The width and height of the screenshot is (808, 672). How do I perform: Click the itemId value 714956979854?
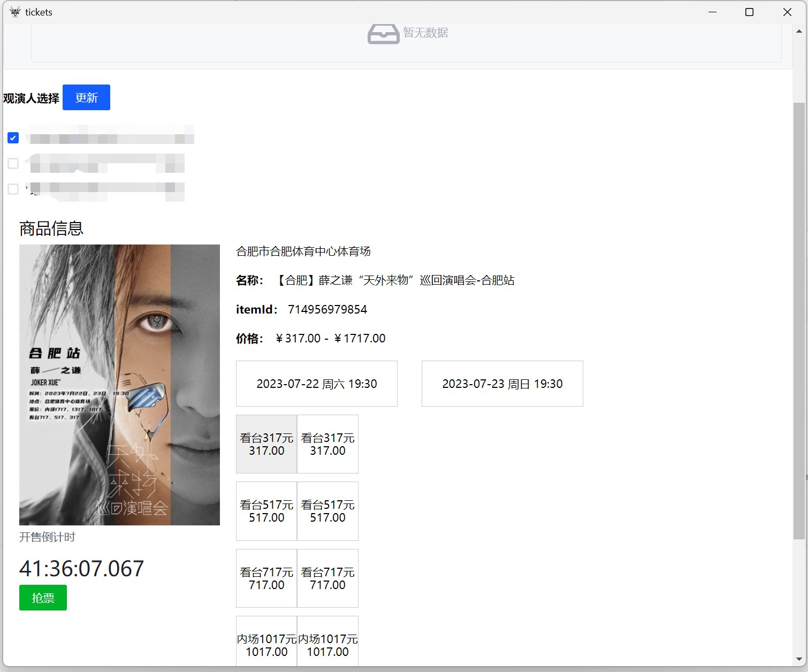[x=327, y=309]
